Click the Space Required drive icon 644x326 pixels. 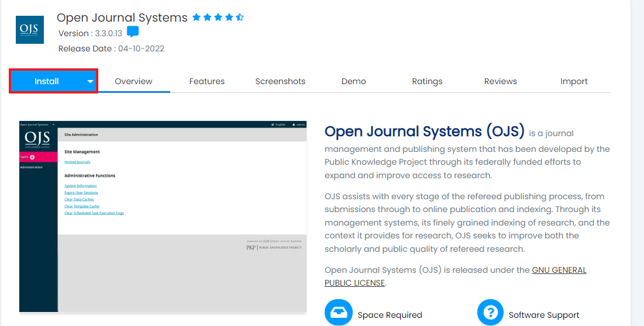339,313
